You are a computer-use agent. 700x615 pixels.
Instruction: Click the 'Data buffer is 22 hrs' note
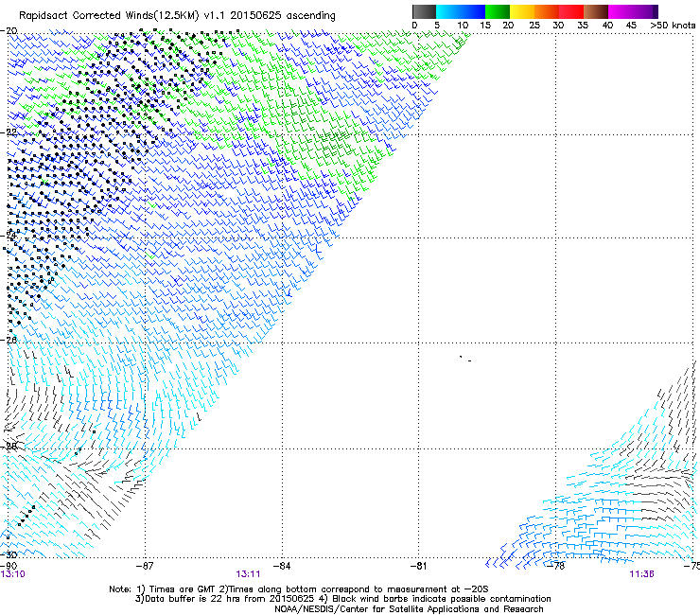click(x=342, y=599)
